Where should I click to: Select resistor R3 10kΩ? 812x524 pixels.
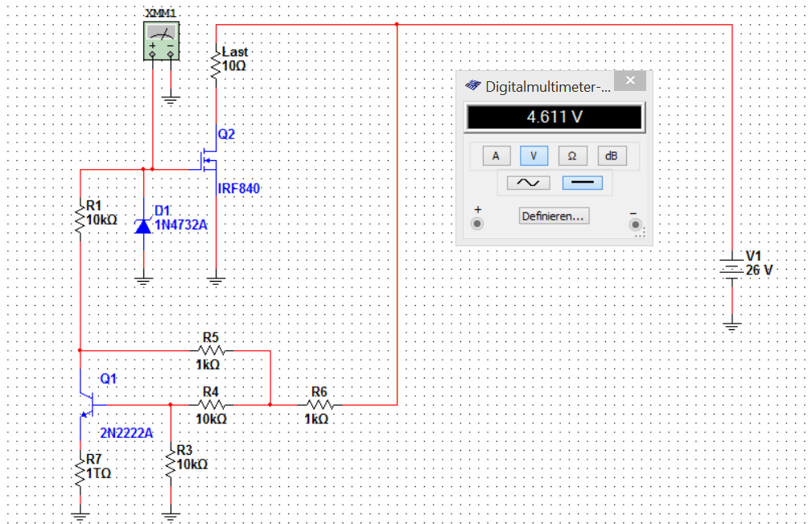point(171,464)
